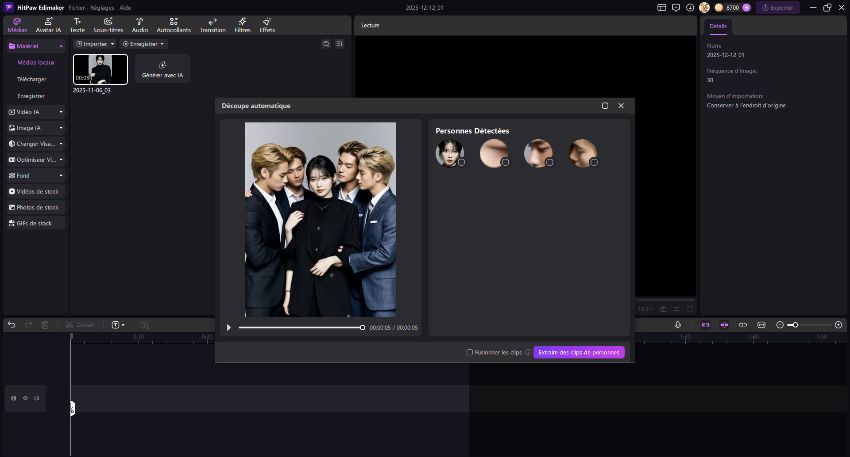The height and width of the screenshot is (457, 850).
Task: Open the Avatar IA tool
Action: point(48,24)
